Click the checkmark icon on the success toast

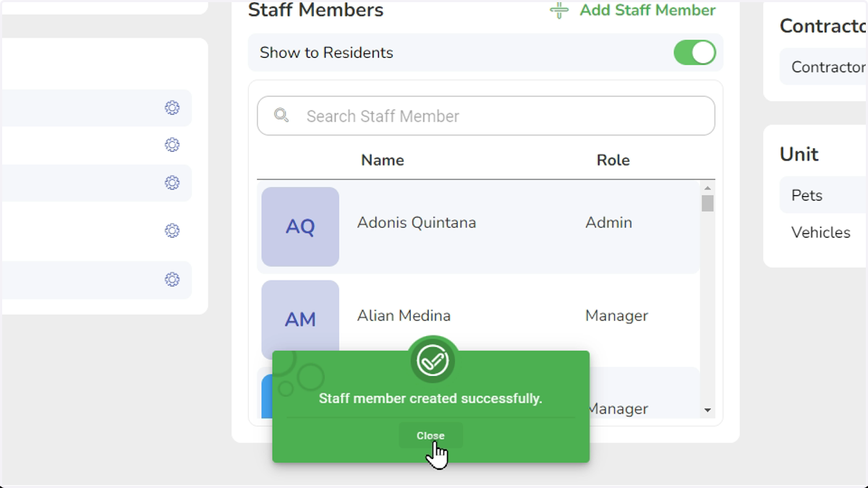pyautogui.click(x=433, y=360)
